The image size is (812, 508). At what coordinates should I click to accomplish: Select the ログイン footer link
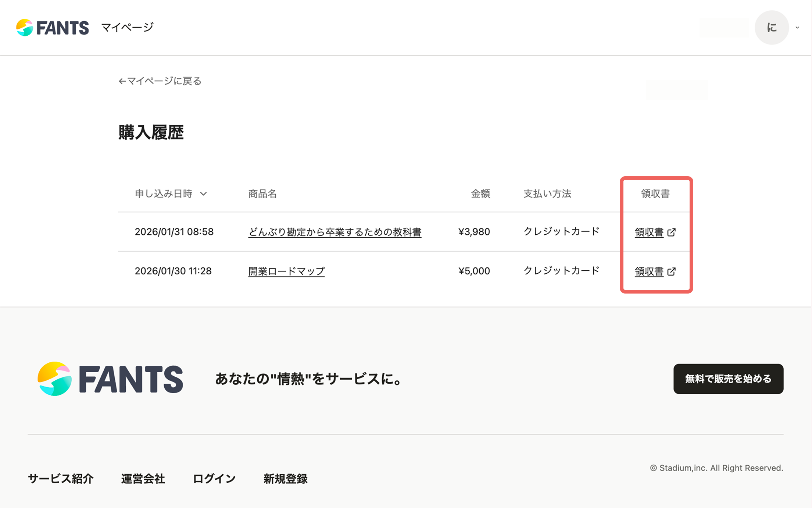point(214,479)
